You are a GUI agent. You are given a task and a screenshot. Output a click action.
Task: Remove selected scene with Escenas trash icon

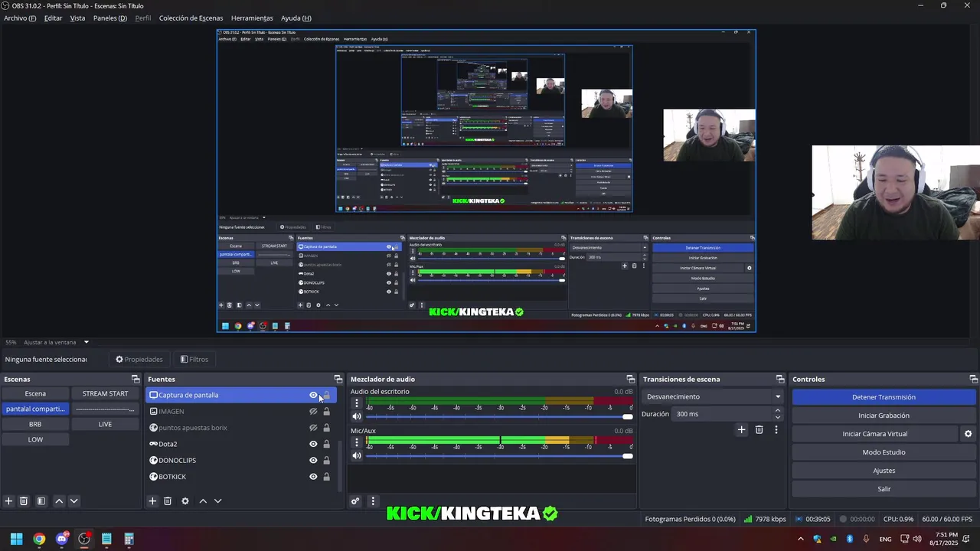(x=24, y=501)
